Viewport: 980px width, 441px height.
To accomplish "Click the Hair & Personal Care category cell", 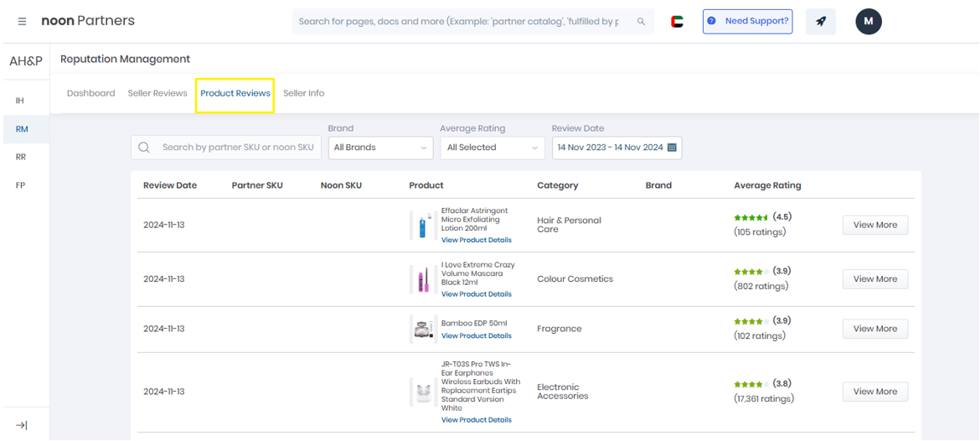I will click(x=569, y=226).
